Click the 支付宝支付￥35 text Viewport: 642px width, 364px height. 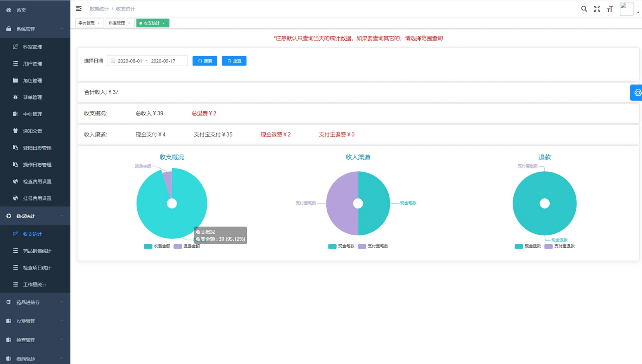(x=213, y=135)
